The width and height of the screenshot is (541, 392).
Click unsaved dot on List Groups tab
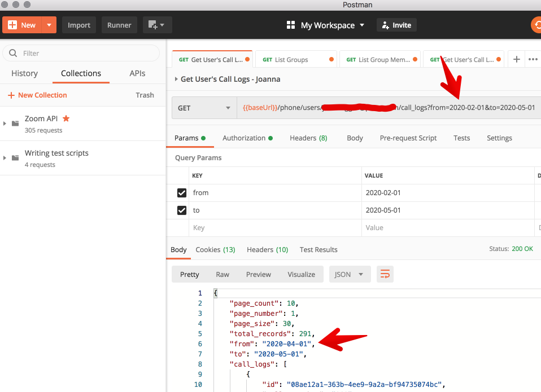tap(331, 59)
